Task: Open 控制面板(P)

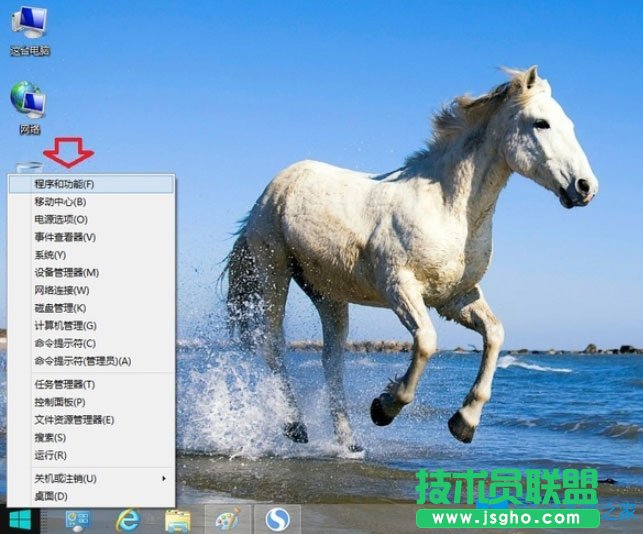Action: tap(91, 402)
